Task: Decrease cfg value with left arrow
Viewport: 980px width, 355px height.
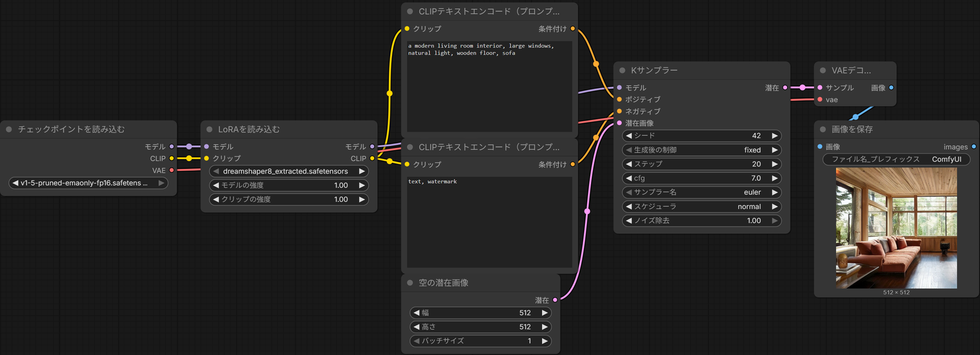Action: 628,178
